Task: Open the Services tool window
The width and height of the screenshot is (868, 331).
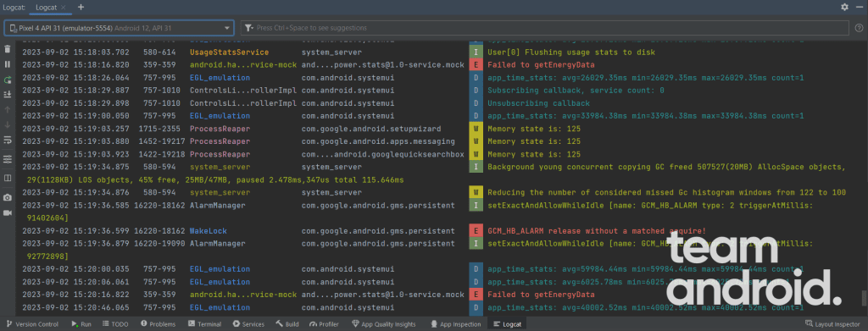Action: (248, 324)
